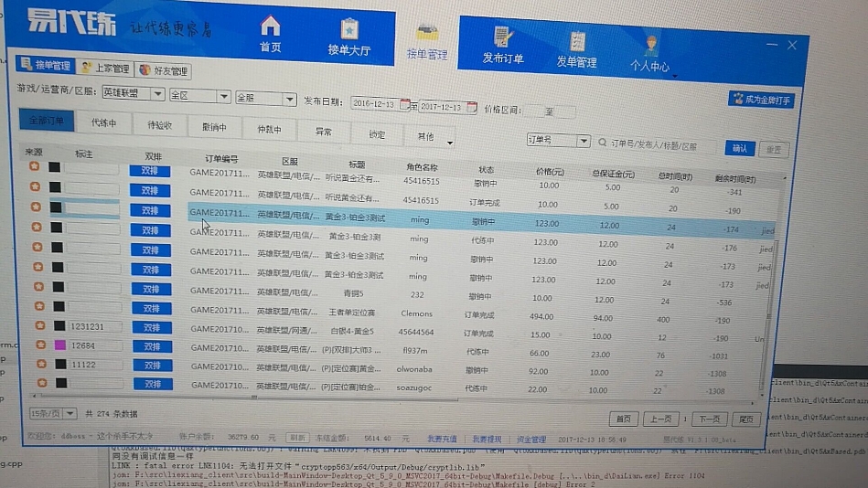This screenshot has height=488, width=868.
Task: Open the end date calendar picker
Action: pyautogui.click(x=472, y=107)
